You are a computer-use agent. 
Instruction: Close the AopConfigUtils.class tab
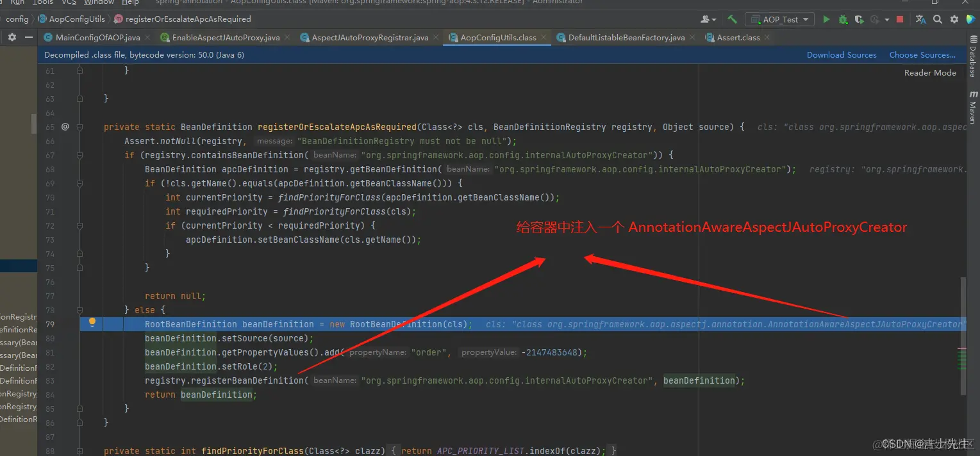click(544, 38)
